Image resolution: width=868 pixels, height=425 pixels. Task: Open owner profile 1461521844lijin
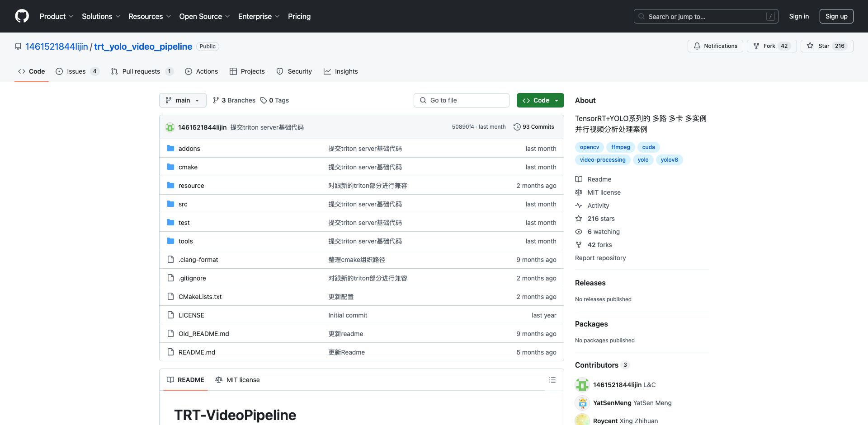pos(57,47)
